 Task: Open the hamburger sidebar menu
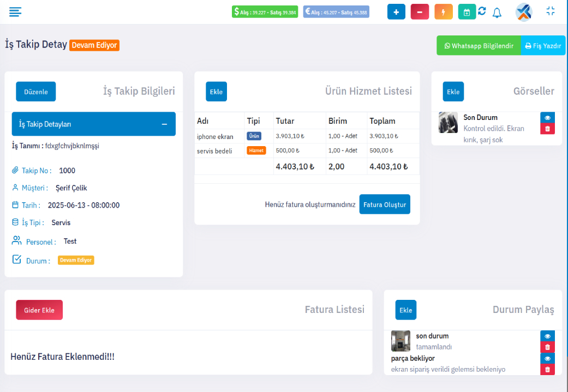[x=15, y=11]
